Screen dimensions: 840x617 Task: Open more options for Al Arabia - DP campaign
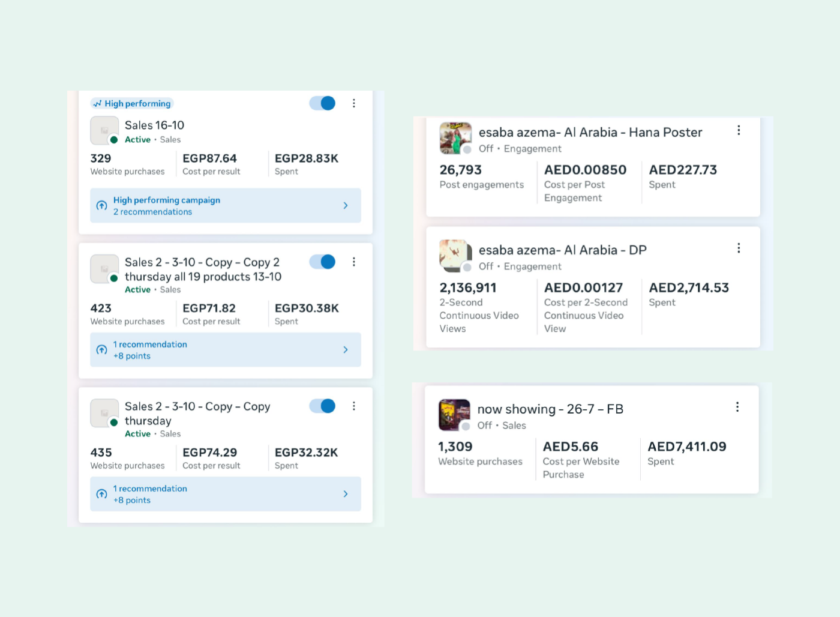[739, 248]
